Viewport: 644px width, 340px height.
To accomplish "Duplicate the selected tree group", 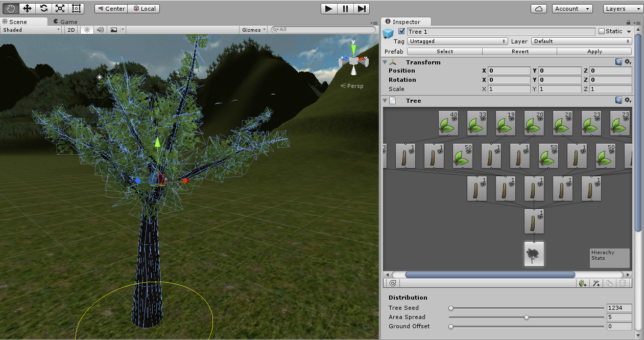I will 609,283.
